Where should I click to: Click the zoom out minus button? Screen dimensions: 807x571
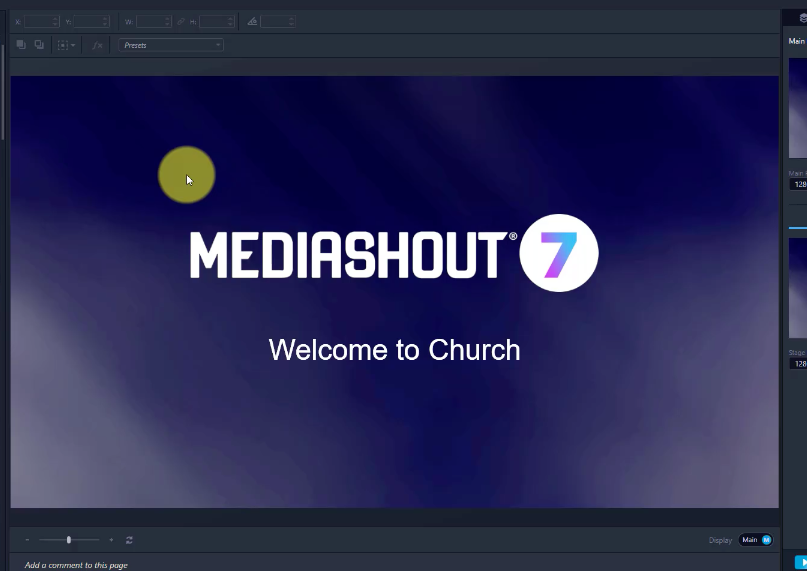click(27, 540)
